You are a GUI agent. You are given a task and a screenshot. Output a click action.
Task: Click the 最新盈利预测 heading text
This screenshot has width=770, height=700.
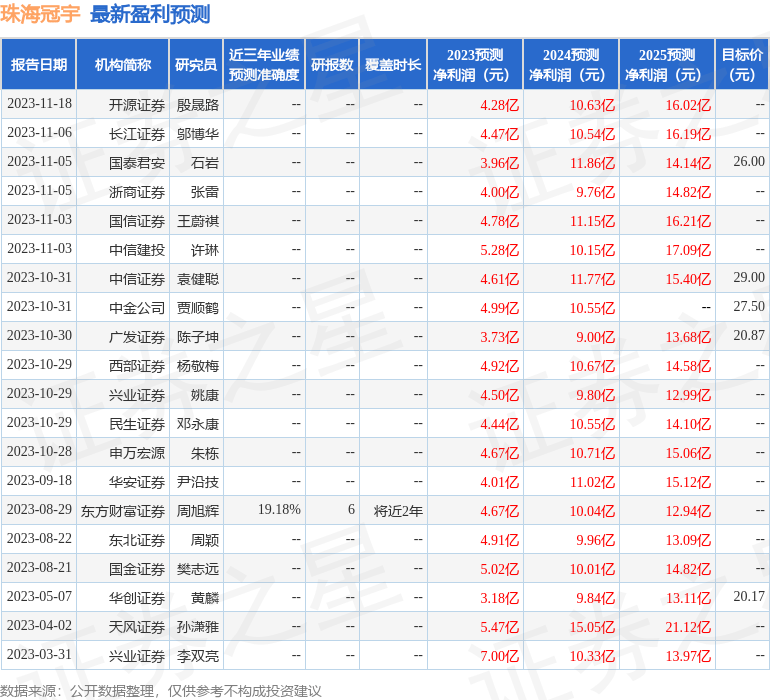tap(150, 15)
